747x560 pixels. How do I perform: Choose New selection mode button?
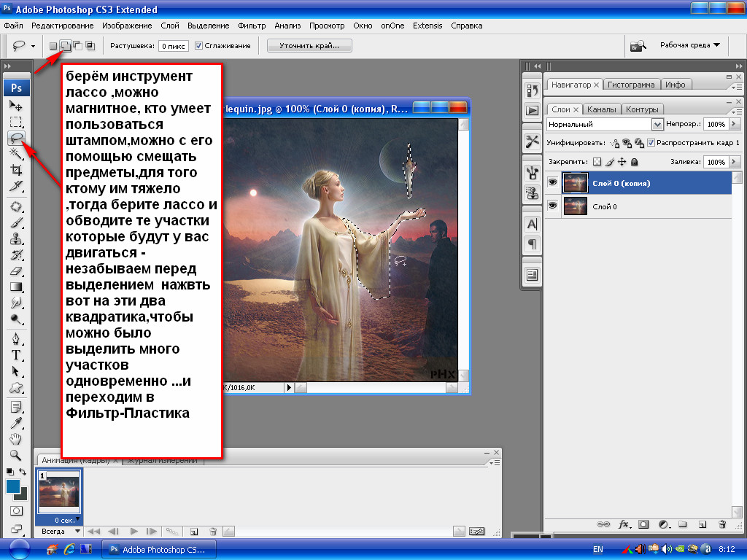53,46
